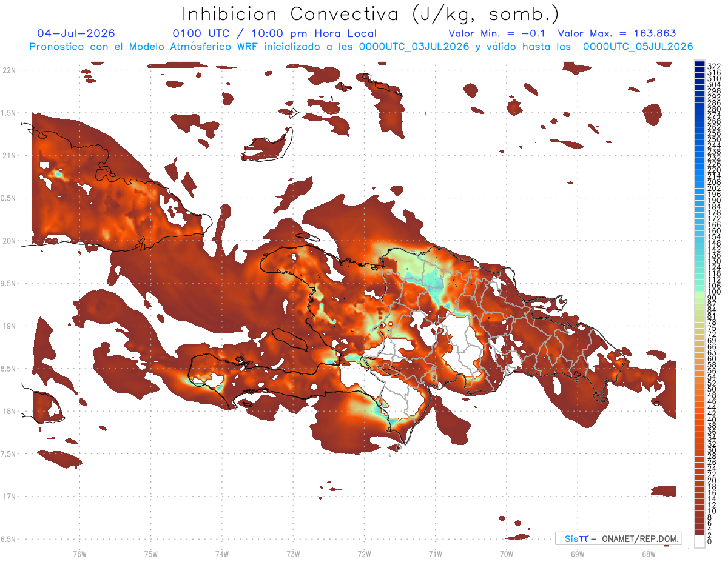
Task: Click the "71W" longitude label
Action: 435,553
